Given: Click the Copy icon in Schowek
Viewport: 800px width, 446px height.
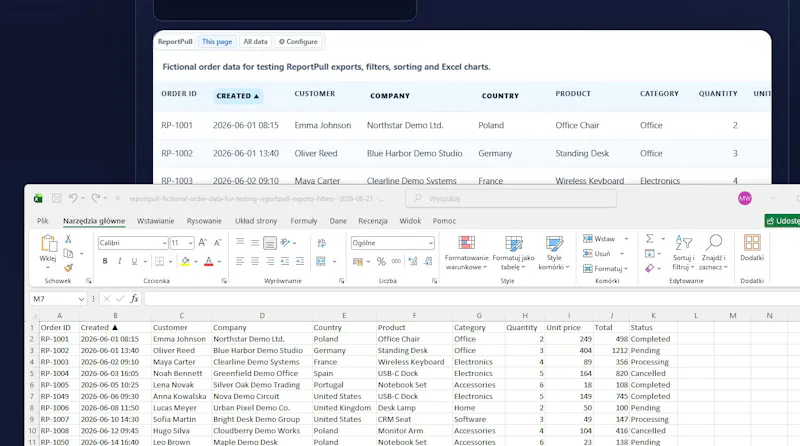Looking at the screenshot, I should [x=68, y=253].
